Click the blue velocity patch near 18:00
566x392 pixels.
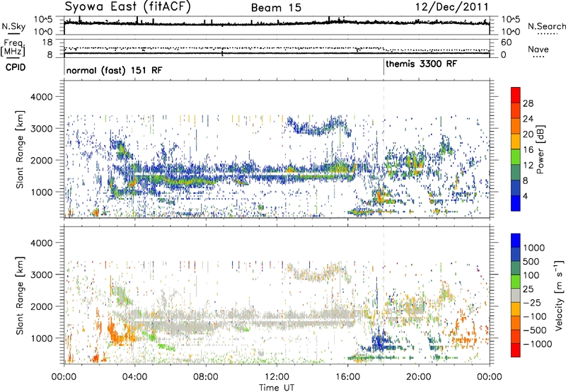(x=379, y=340)
